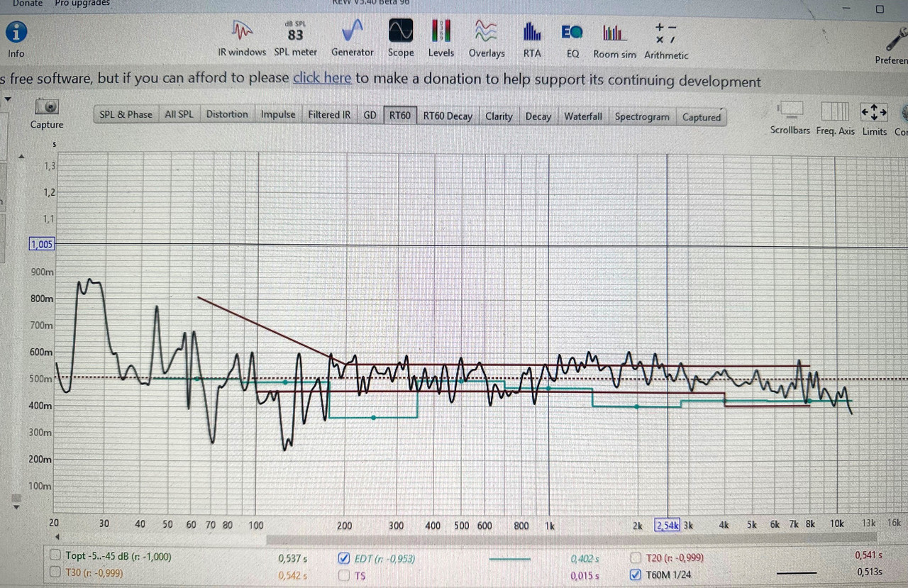Open the Donate menu item
Screen dimensions: 908x588
click(28, 3)
